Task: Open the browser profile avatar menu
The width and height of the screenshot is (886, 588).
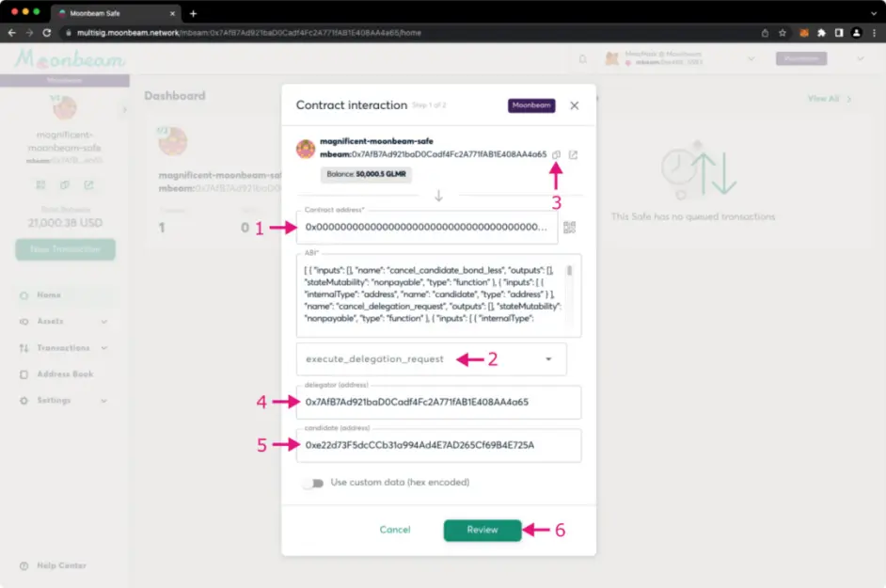Action: [857, 33]
